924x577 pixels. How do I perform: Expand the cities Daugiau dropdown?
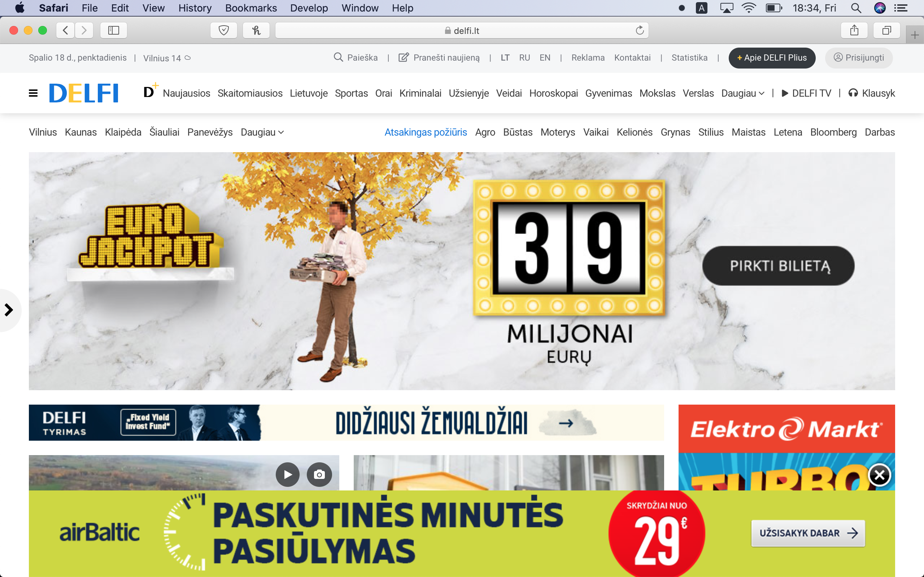coord(262,132)
